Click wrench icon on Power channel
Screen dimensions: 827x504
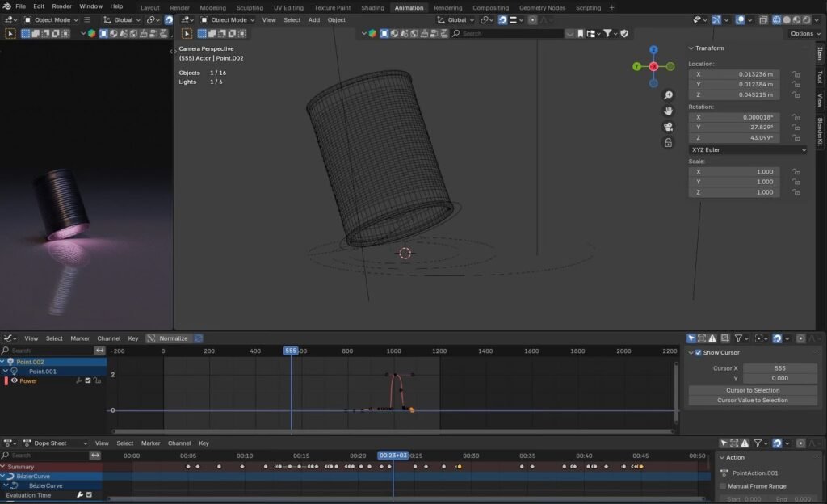(x=78, y=380)
